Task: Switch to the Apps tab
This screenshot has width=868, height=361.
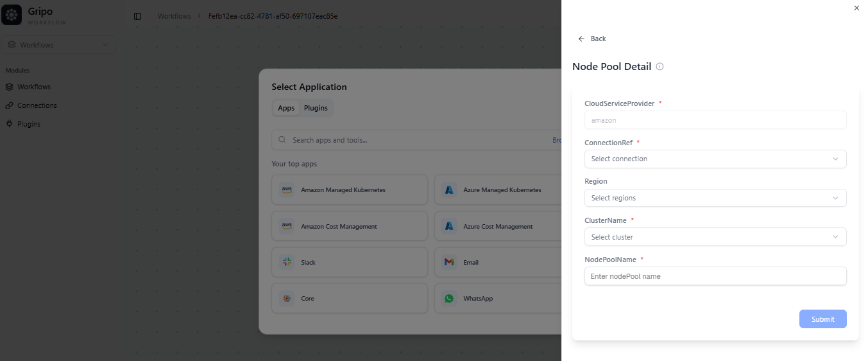Action: click(286, 108)
